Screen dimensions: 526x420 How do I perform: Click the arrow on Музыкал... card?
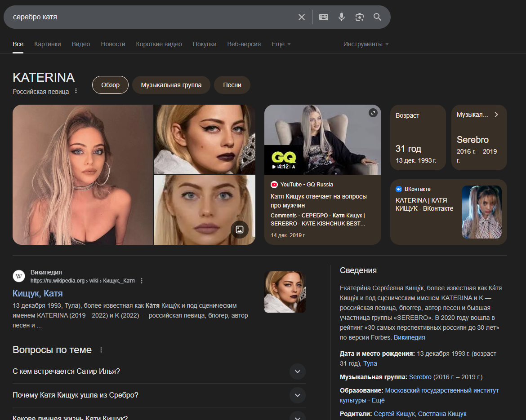click(x=496, y=115)
